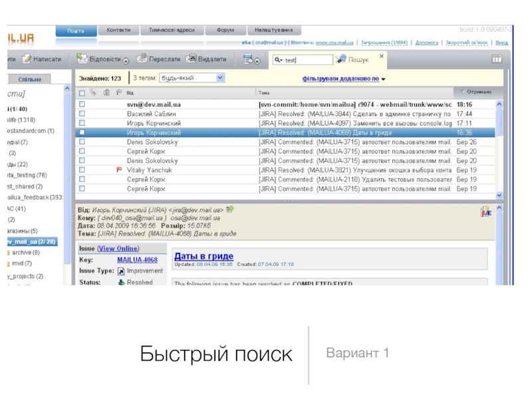Go to the Форум tab

[x=225, y=30]
